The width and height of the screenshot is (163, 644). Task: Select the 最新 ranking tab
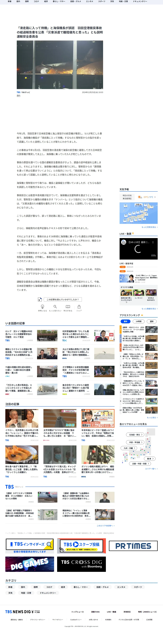(126, 322)
